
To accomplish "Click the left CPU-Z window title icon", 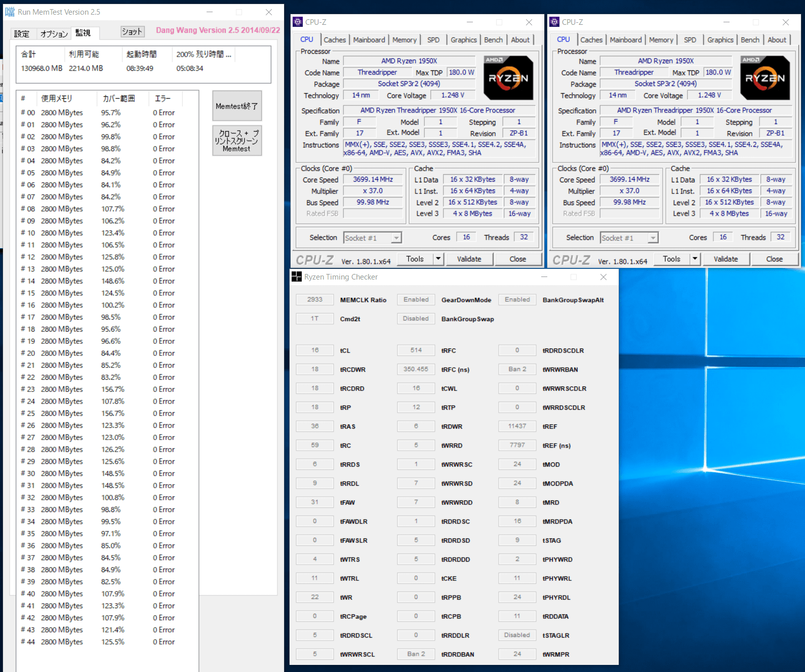I will tap(298, 22).
